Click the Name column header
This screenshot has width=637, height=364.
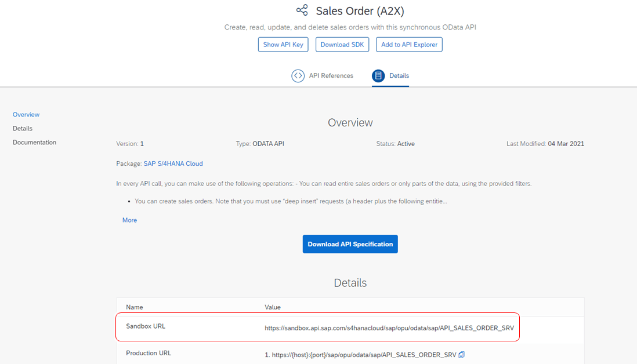(x=135, y=307)
